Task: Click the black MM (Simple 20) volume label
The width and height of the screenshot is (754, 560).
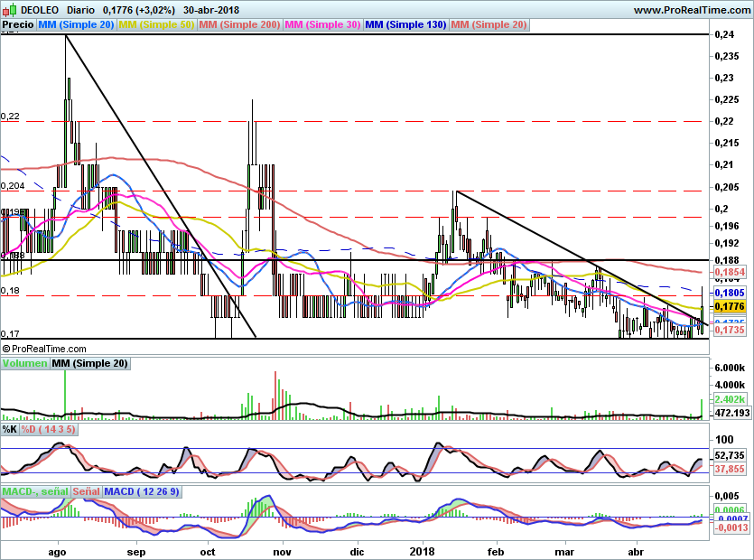Action: [90, 364]
